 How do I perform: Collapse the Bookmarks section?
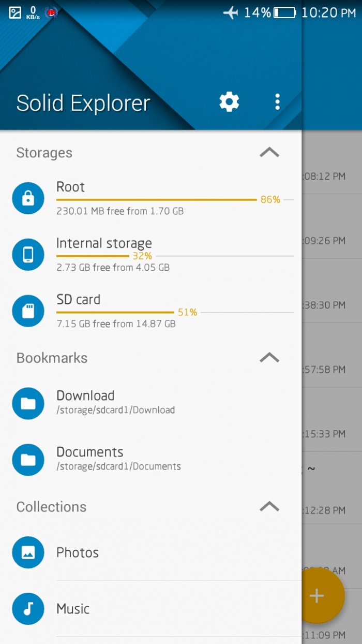click(269, 358)
